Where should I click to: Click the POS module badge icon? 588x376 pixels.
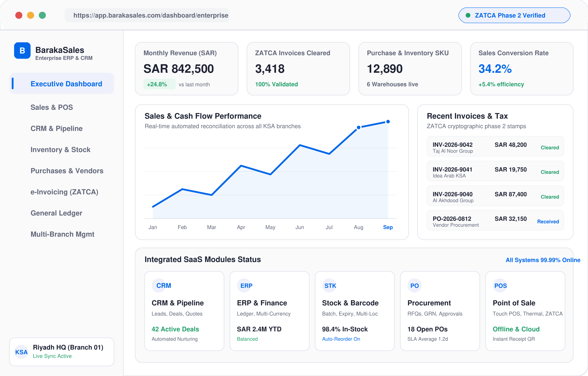click(x=500, y=285)
